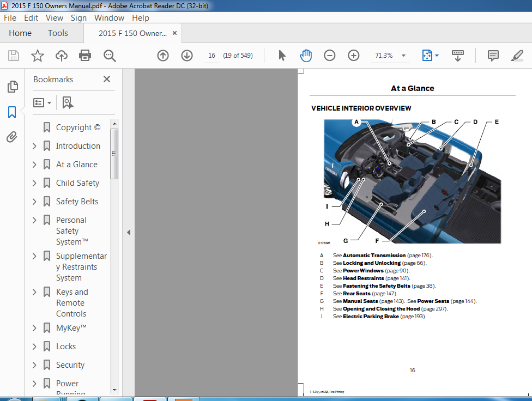Click Electric Parking Brake page reference

[379, 317]
